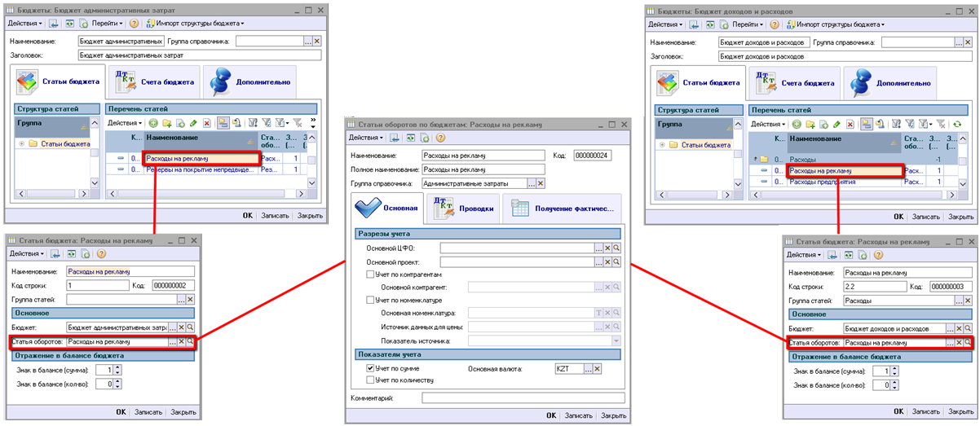Click red delete-mark icon in Бюджет доходов list

(850, 124)
